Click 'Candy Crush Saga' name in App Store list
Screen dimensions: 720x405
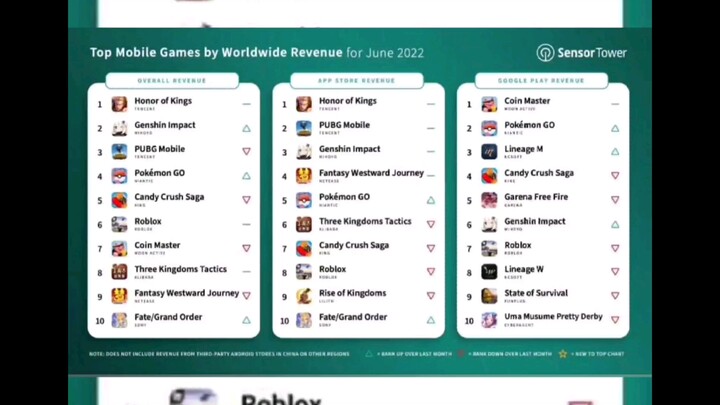354,245
